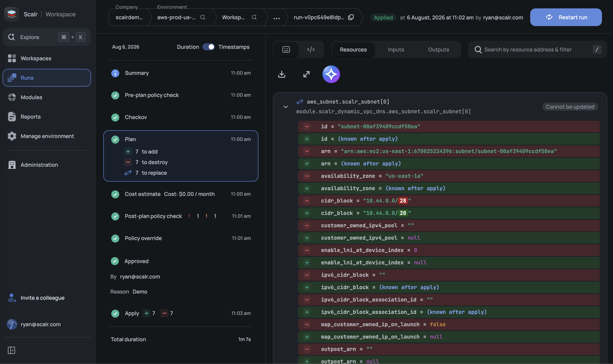Open the Explore command palette
The height and width of the screenshot is (364, 613).
pyautogui.click(x=47, y=37)
